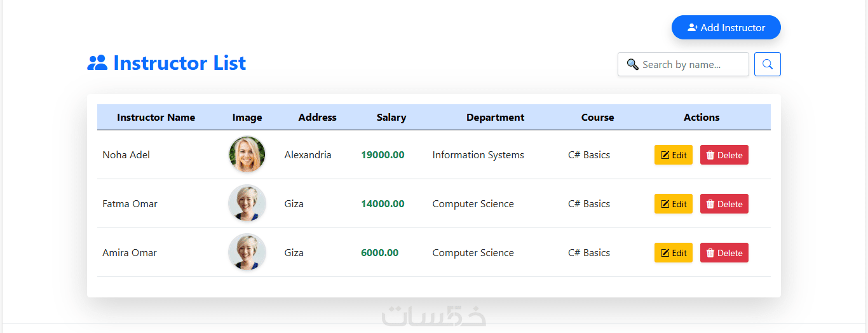The height and width of the screenshot is (333, 868).
Task: Click Noha Adel's salary value 19000.00
Action: [x=383, y=155]
